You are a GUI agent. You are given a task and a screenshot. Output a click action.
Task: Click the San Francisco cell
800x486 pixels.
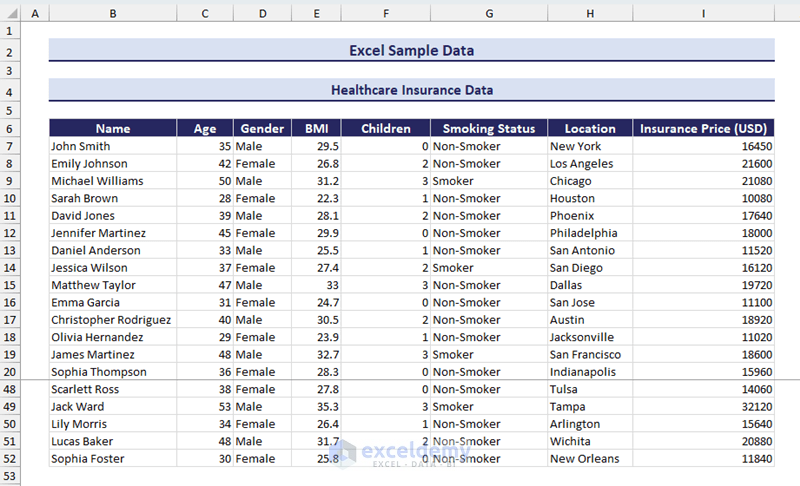589,355
